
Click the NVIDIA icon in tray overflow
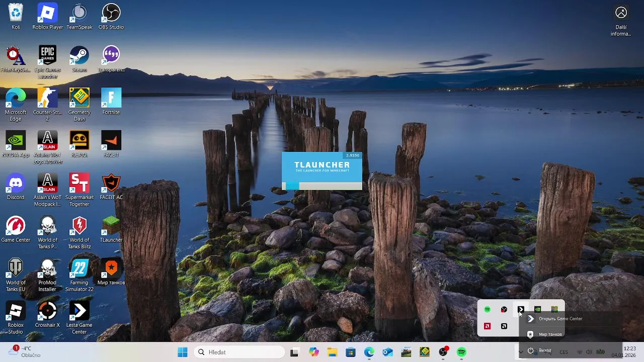[x=537, y=310]
